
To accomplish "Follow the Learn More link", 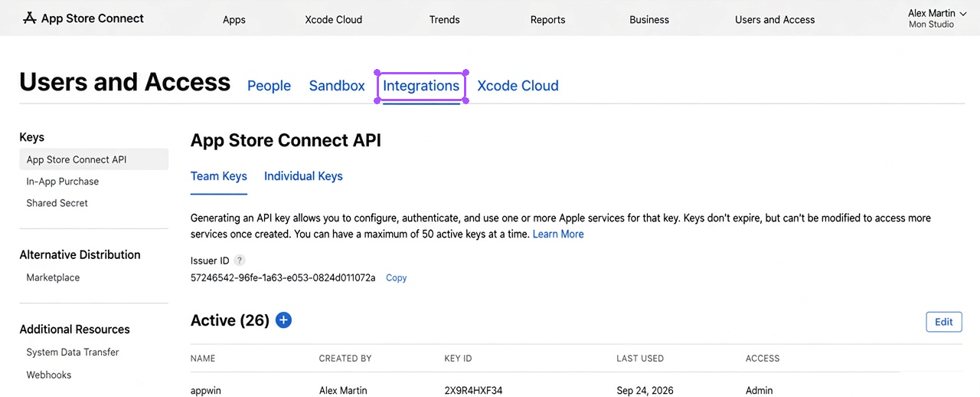I will (558, 235).
